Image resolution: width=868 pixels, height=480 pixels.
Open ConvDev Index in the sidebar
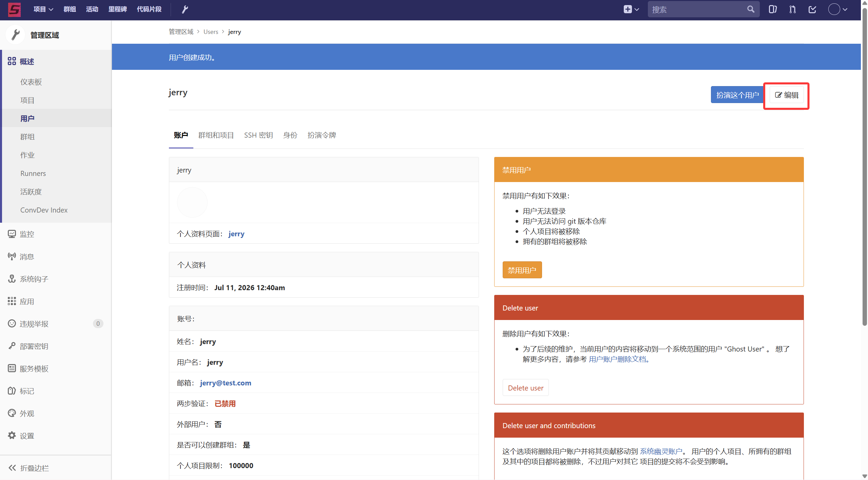click(44, 210)
